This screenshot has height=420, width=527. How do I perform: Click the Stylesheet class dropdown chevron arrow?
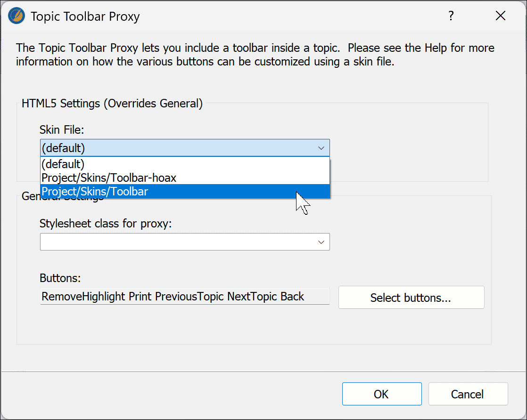click(x=321, y=242)
